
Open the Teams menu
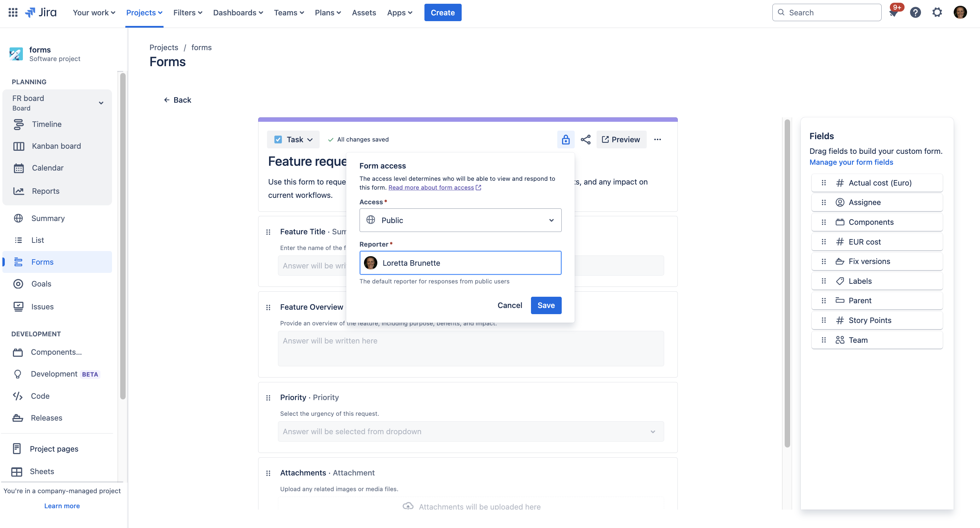point(289,12)
